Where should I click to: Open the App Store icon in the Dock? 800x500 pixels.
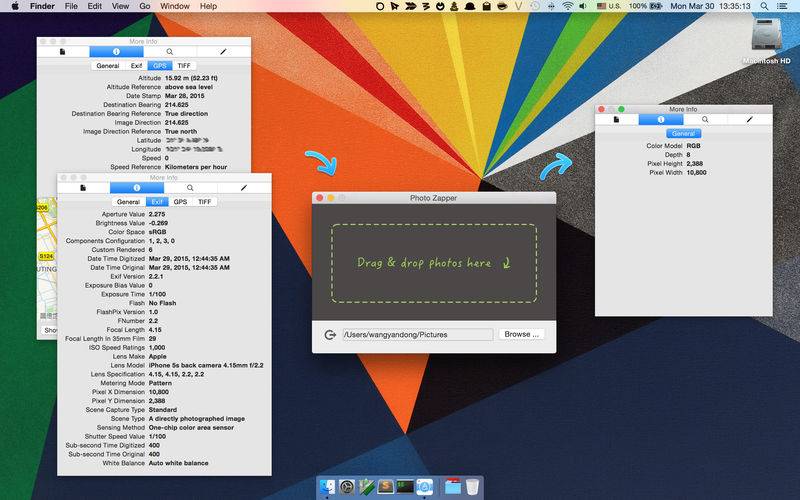424,487
